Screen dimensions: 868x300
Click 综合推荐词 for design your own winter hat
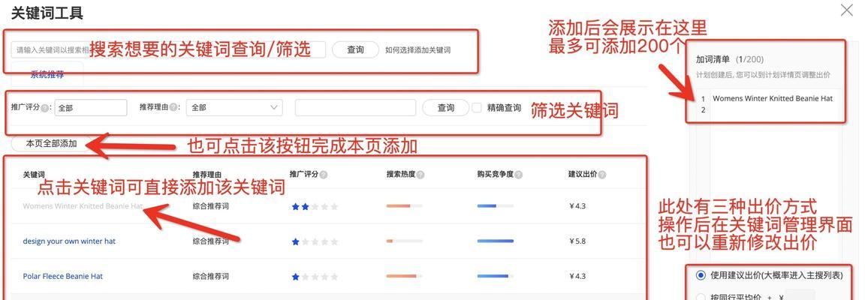coord(211,241)
